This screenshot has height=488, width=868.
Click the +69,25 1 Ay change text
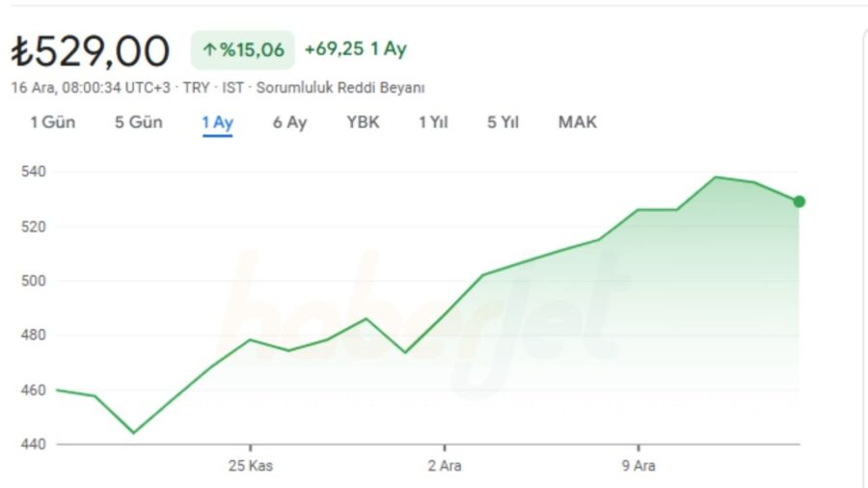coord(355,49)
